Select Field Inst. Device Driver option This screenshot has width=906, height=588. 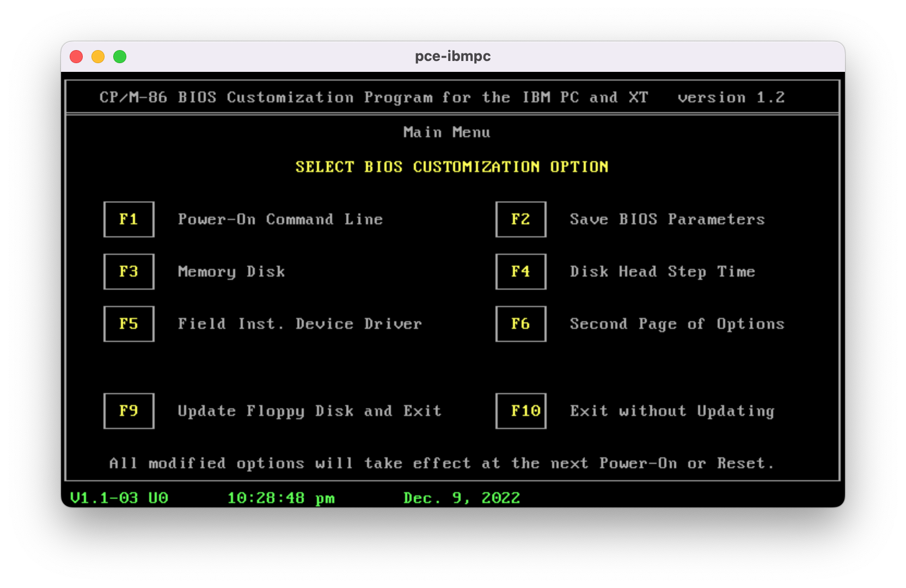tap(300, 324)
